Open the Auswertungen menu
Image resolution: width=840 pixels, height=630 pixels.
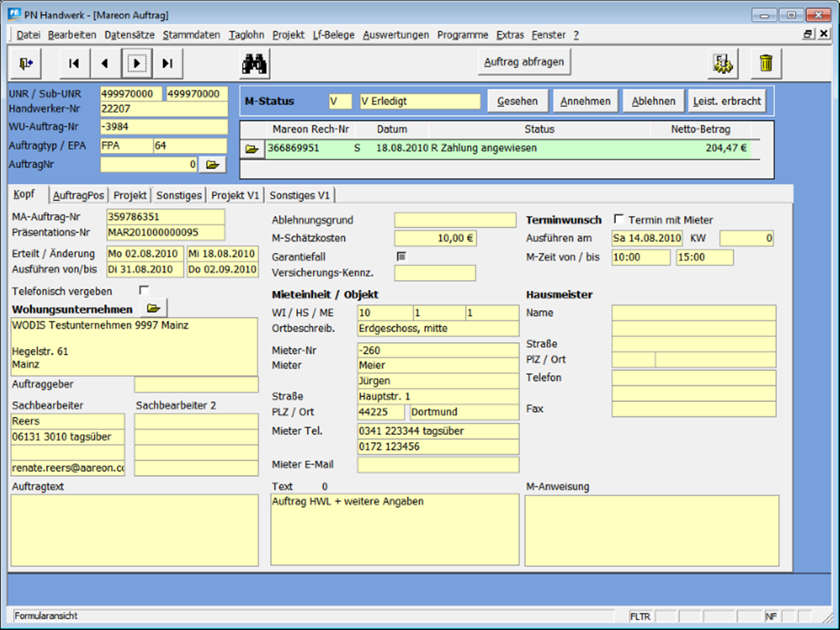point(395,35)
